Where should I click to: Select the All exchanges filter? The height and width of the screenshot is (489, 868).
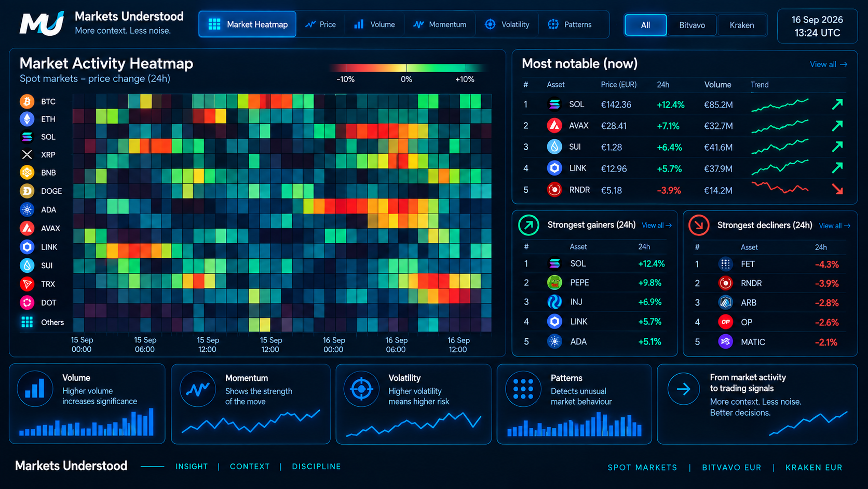tap(646, 25)
